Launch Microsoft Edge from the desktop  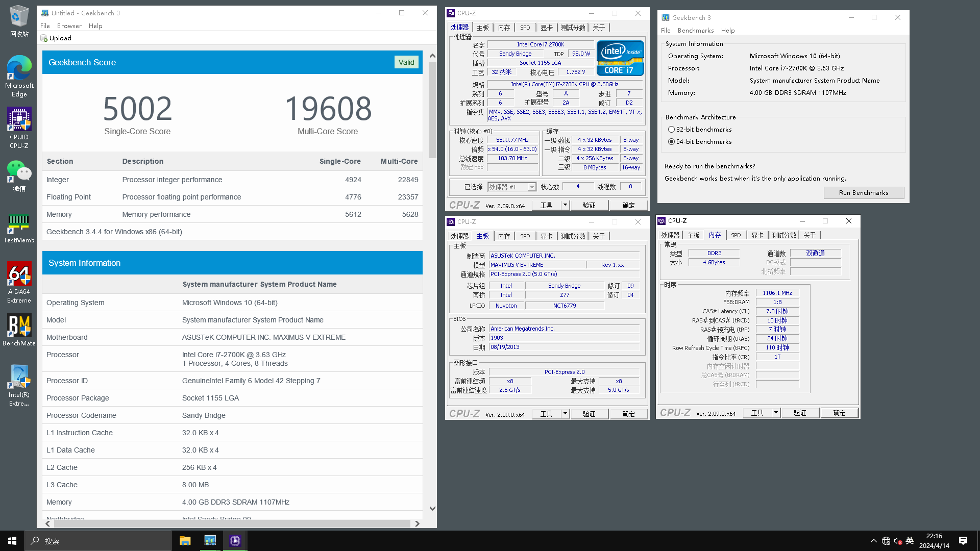tap(19, 76)
